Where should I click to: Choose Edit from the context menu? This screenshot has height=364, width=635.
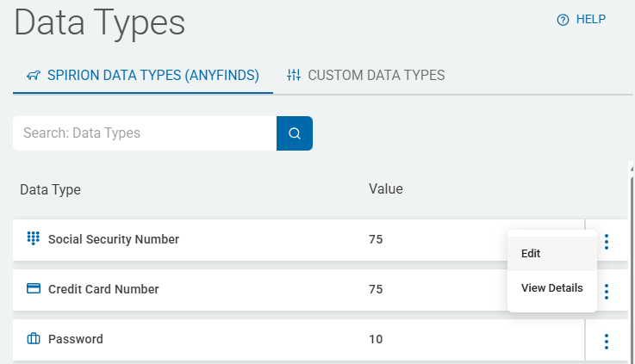pyautogui.click(x=531, y=254)
